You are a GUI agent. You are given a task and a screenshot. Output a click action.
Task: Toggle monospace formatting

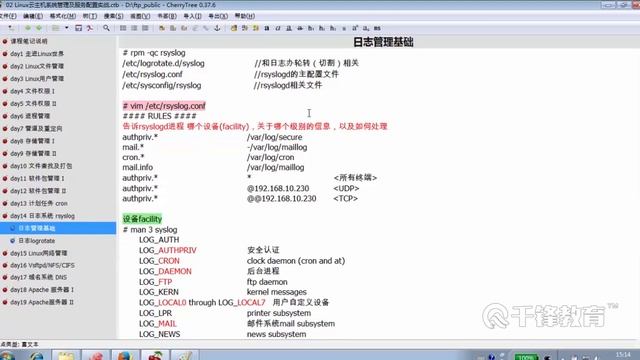pos(377,28)
